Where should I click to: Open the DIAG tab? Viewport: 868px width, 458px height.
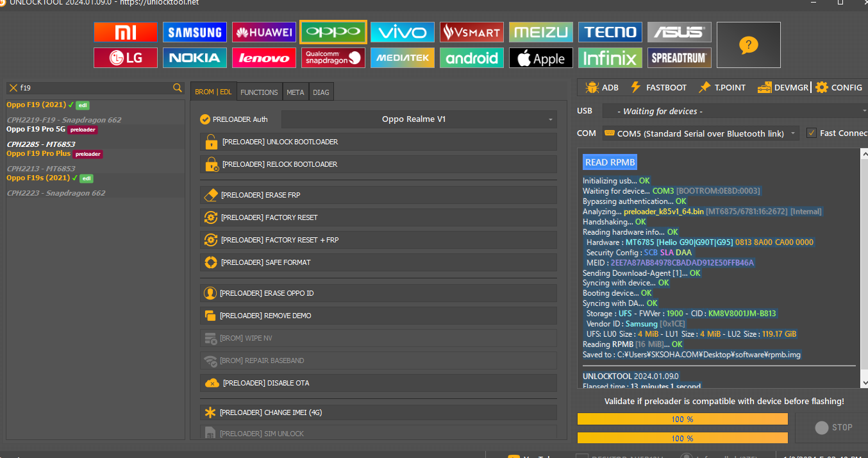(x=321, y=92)
